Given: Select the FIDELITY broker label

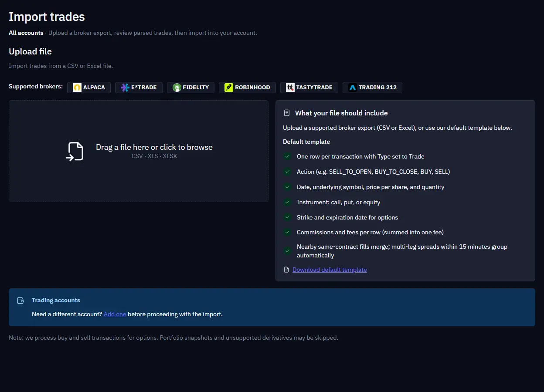Looking at the screenshot, I should coord(196,88).
